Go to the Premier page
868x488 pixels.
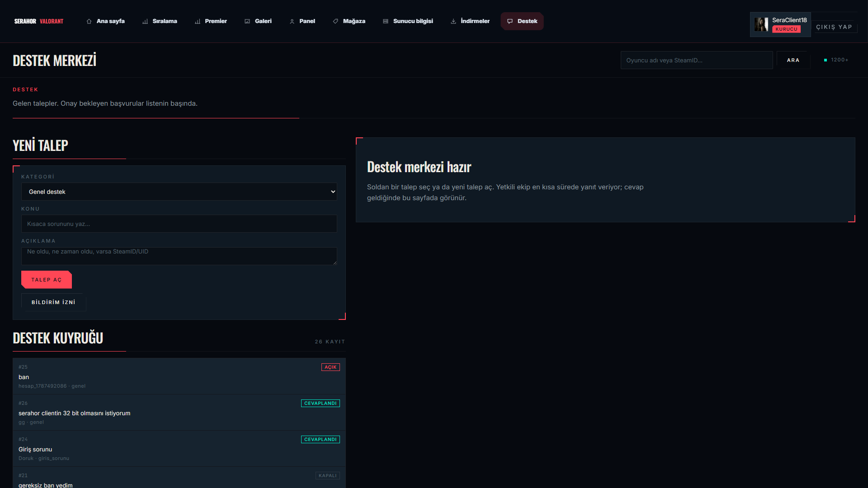211,21
